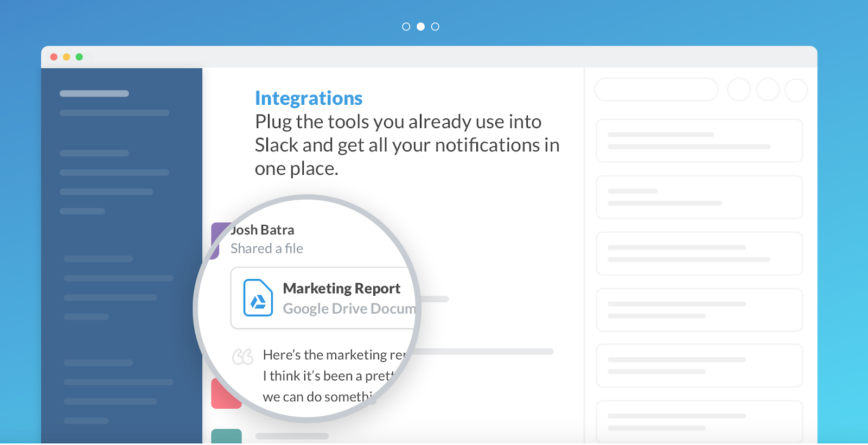This screenshot has height=445, width=868.
Task: Click the "Shared a file" text
Action: [267, 249]
